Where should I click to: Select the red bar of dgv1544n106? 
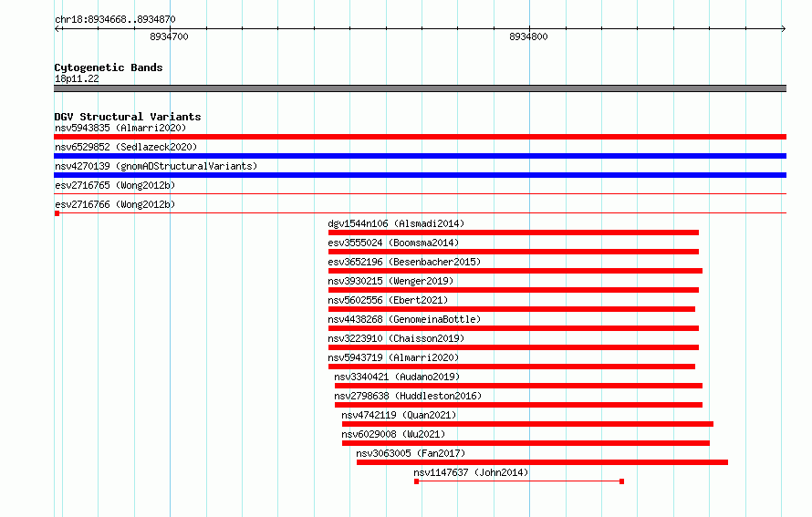513,233
